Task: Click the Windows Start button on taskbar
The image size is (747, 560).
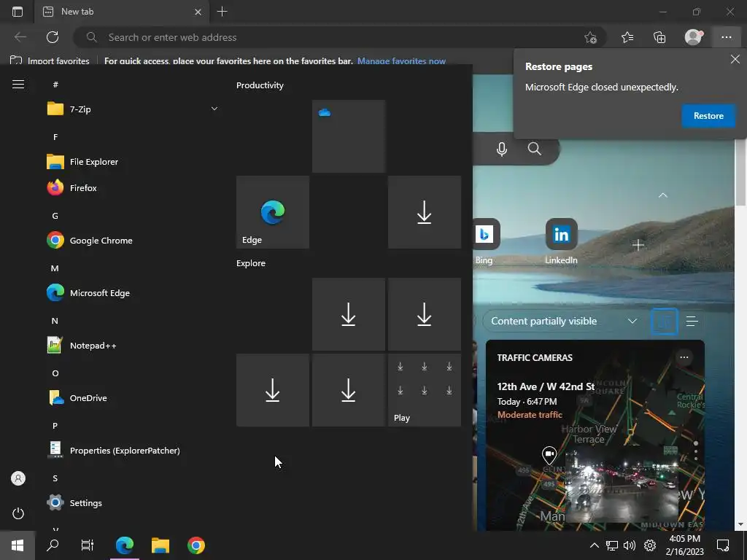Action: (x=18, y=545)
